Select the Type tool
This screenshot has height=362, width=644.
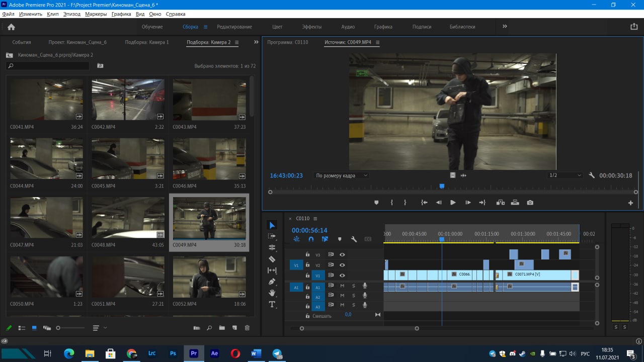coord(272,305)
